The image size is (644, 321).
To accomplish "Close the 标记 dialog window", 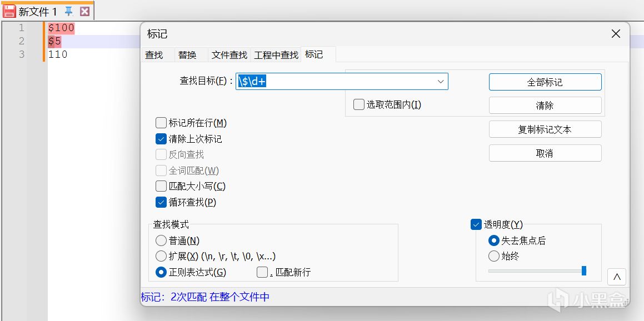I will coord(616,34).
